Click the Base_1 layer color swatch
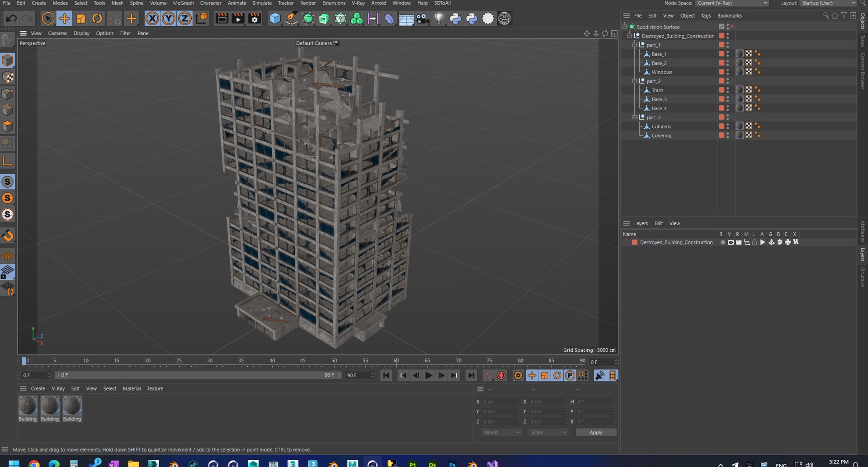This screenshot has height=467, width=868. [722, 54]
